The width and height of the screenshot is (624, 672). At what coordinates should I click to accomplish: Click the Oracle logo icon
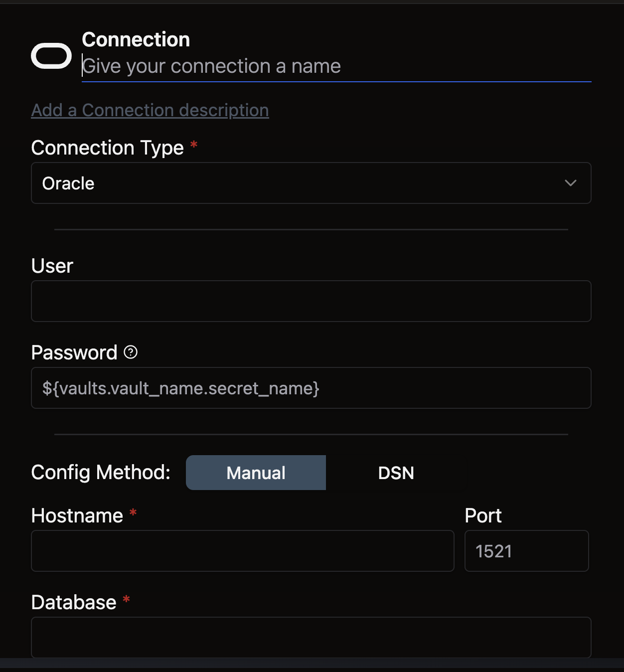click(51, 55)
